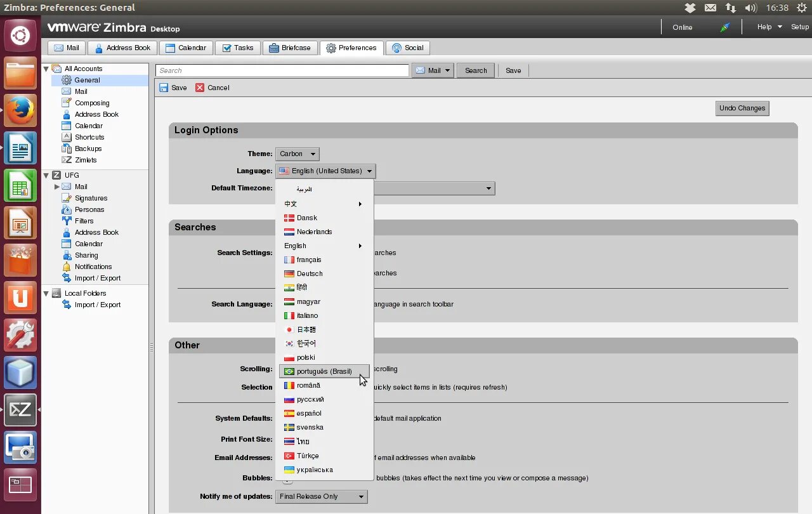Click the Search button
812x514 pixels.
pos(476,70)
